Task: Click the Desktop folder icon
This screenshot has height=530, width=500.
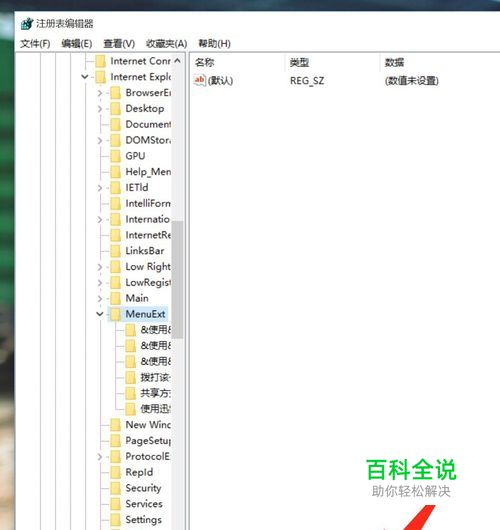Action: click(116, 109)
